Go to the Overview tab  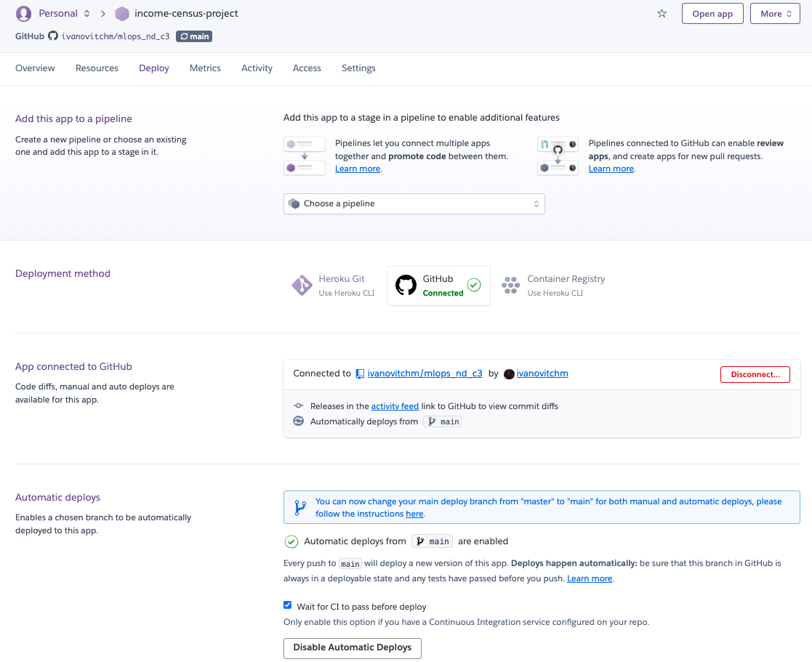point(35,68)
